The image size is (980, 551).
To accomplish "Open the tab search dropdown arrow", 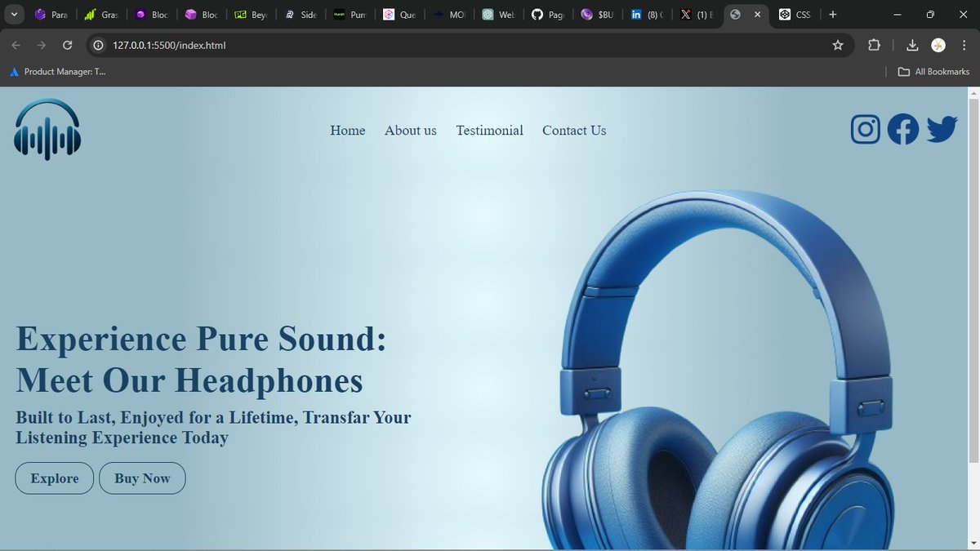I will point(14,15).
